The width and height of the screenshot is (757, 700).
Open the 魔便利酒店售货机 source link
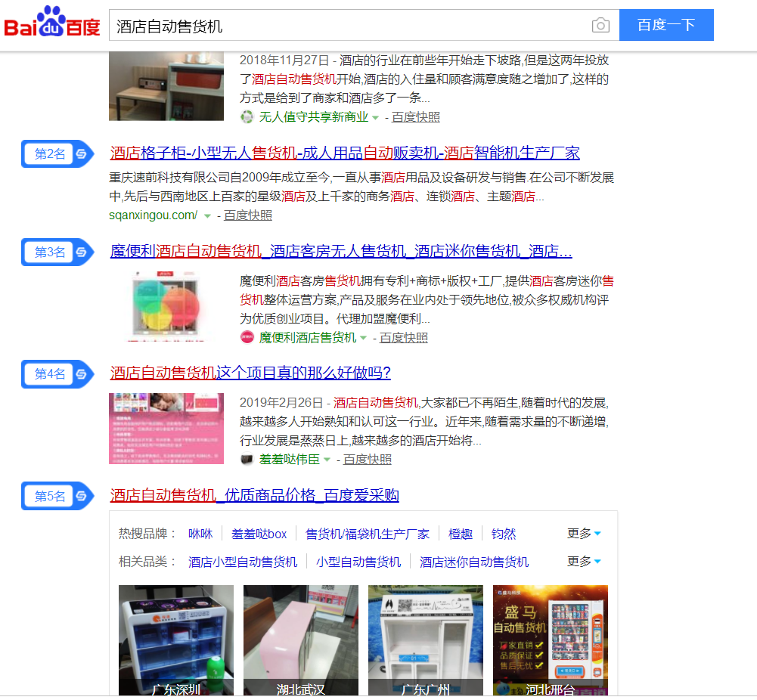click(x=308, y=337)
